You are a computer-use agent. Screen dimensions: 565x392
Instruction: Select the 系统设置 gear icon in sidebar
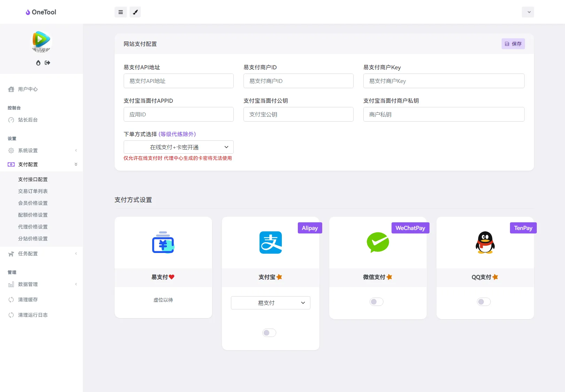pos(10,151)
